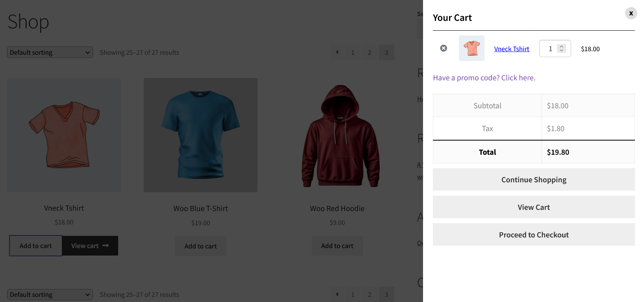
Task: Click the View cart button under Vneck Tshirt
Action: click(90, 245)
